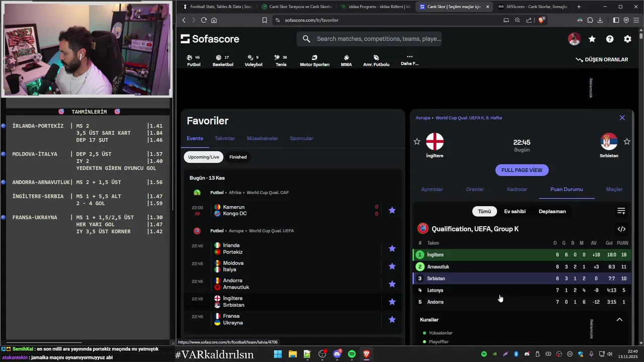The width and height of the screenshot is (644, 362).
Task: Open the Voleybol sport category
Action: pyautogui.click(x=254, y=61)
